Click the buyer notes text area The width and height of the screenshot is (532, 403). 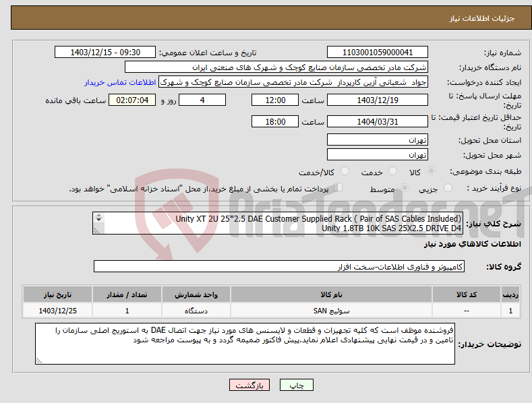245,344
